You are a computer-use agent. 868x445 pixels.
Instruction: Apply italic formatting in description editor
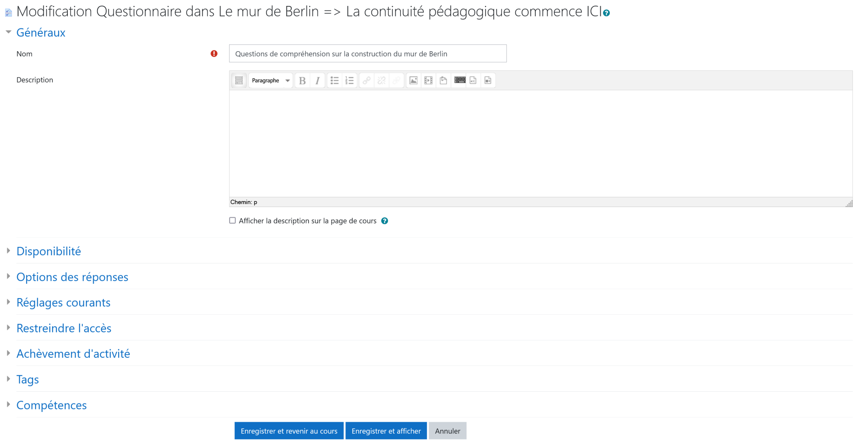pyautogui.click(x=317, y=80)
